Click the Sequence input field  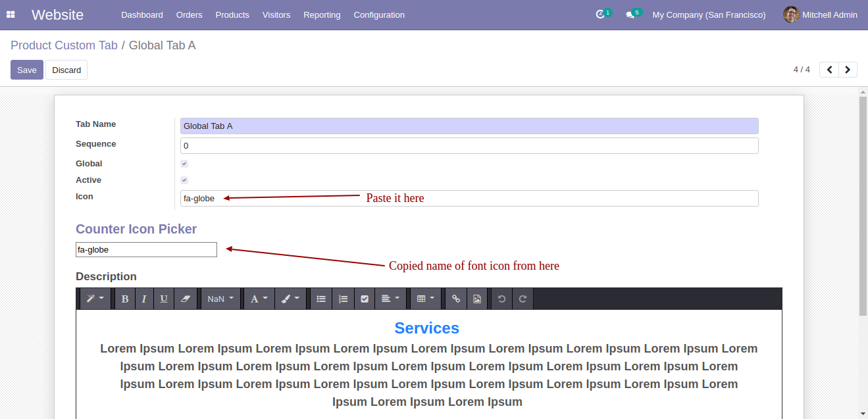469,146
